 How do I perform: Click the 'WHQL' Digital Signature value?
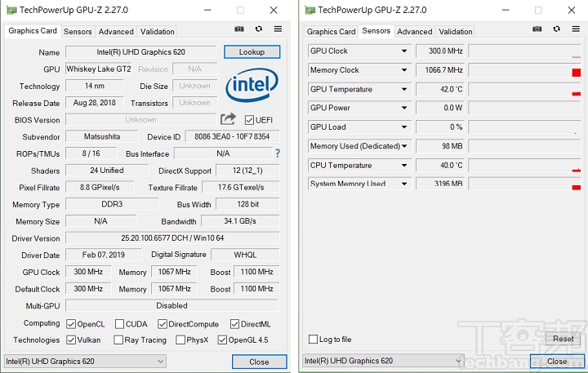[245, 255]
